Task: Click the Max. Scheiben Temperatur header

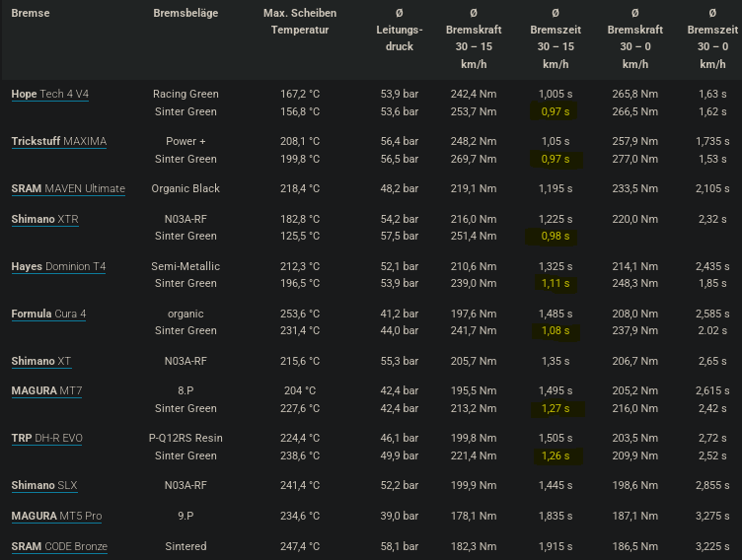Action: [300, 22]
